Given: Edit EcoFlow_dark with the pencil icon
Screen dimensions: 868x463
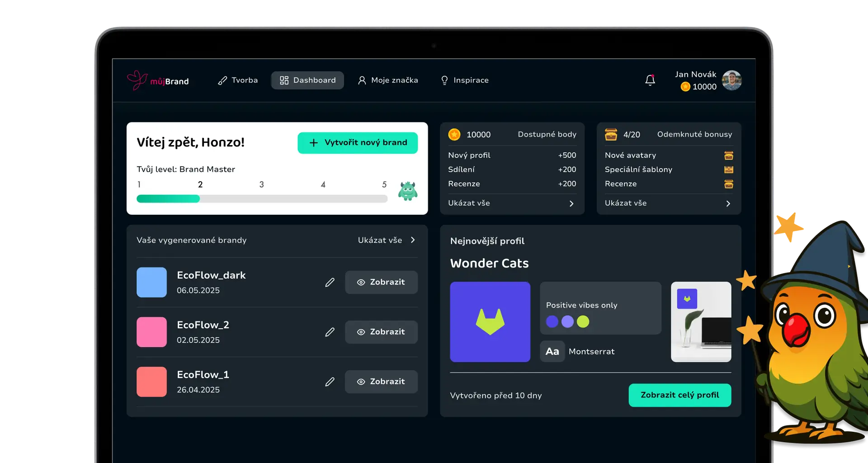Looking at the screenshot, I should point(330,282).
